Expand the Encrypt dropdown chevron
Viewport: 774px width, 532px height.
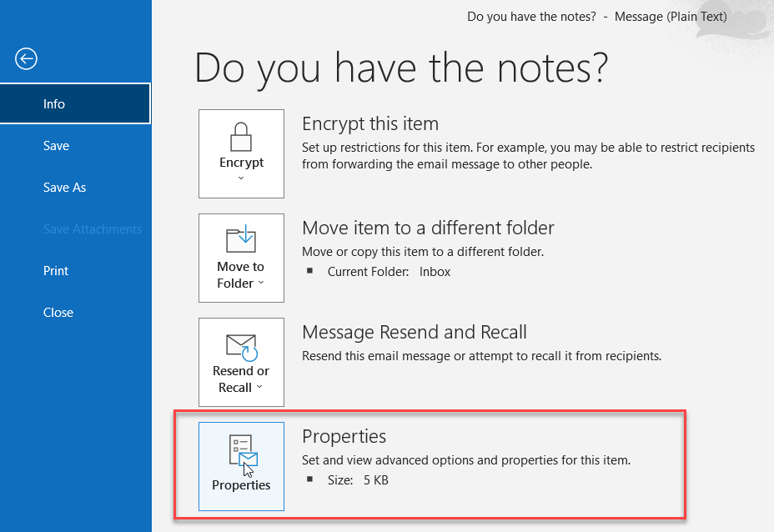tap(241, 178)
